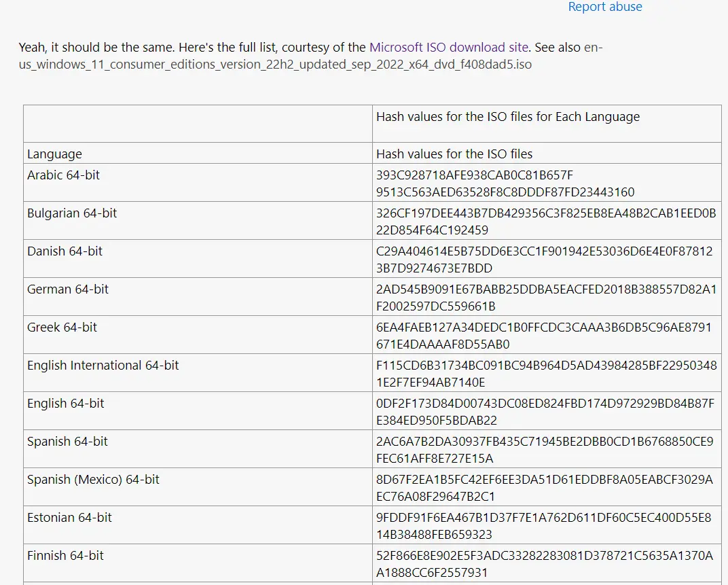Click the Danish hash starting C29A404614E5B75D
Viewport: 728px width, 585px height.
(544, 260)
